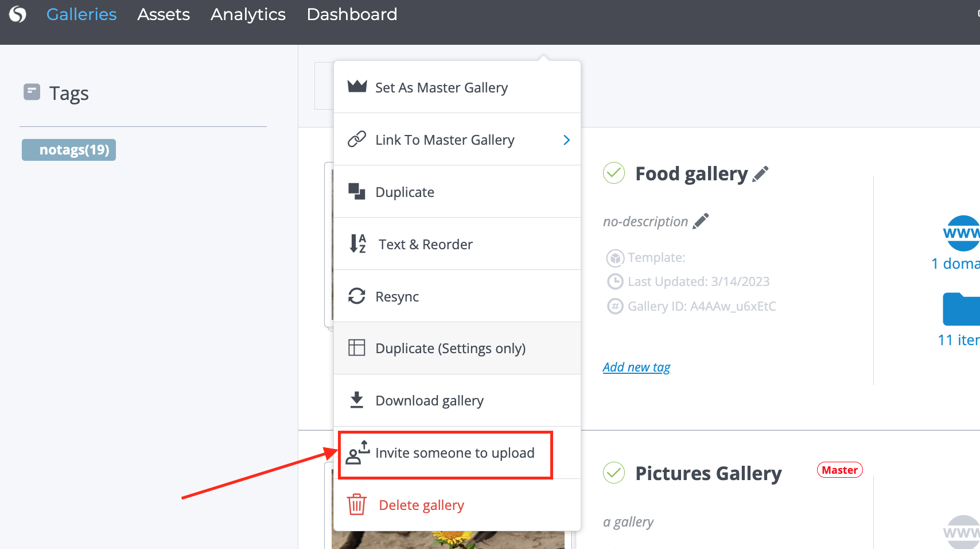This screenshot has height=549, width=980.
Task: Click the chain link icon in the menu
Action: [x=357, y=140]
